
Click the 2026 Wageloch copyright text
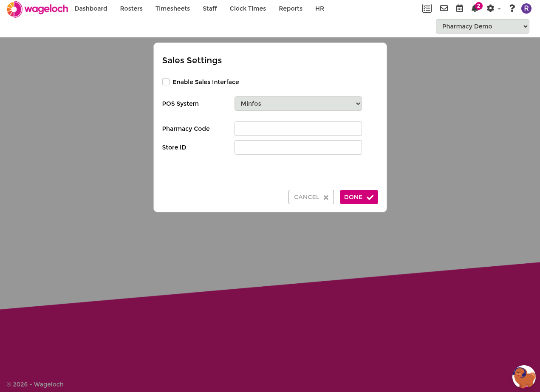[x=35, y=384]
